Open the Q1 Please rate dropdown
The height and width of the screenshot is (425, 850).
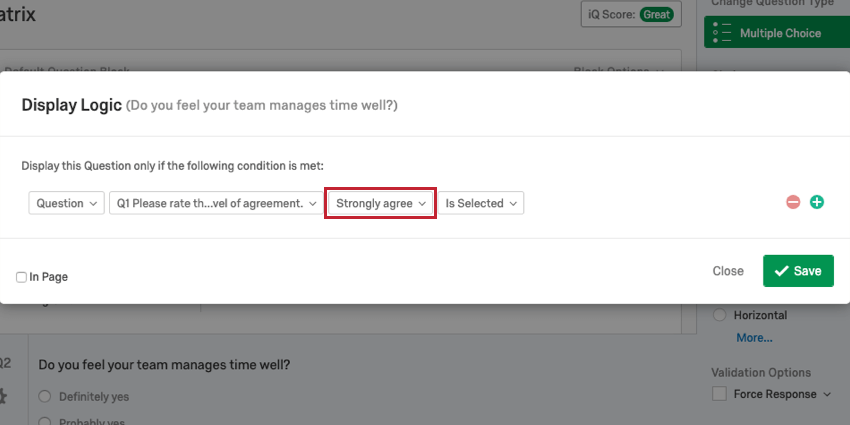pyautogui.click(x=216, y=203)
